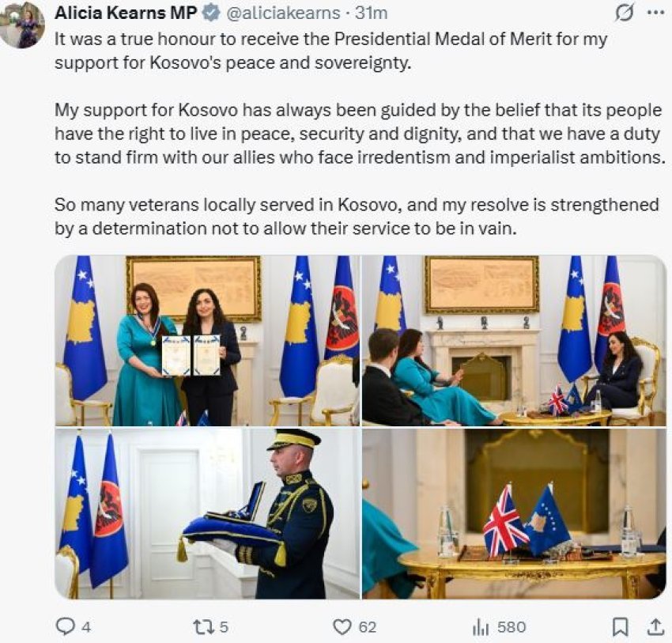Image resolution: width=672 pixels, height=643 pixels.
Task: Open the photo of the seated fireplace meeting
Action: 514,340
